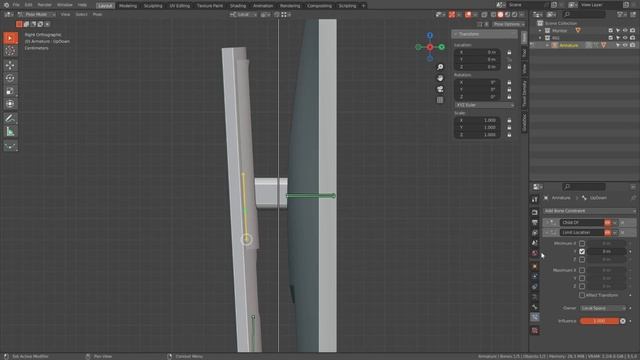
Task: Uncheck the Minimum Y checkbox
Action: [582, 251]
